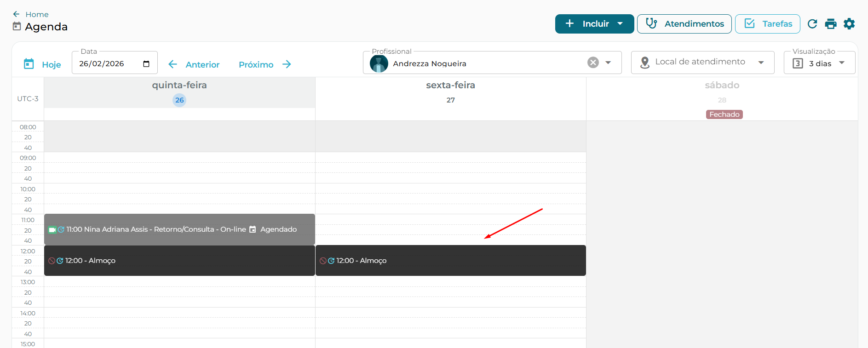Open the Visualização 3 dias dropdown
The width and height of the screenshot is (868, 348).
tap(819, 63)
